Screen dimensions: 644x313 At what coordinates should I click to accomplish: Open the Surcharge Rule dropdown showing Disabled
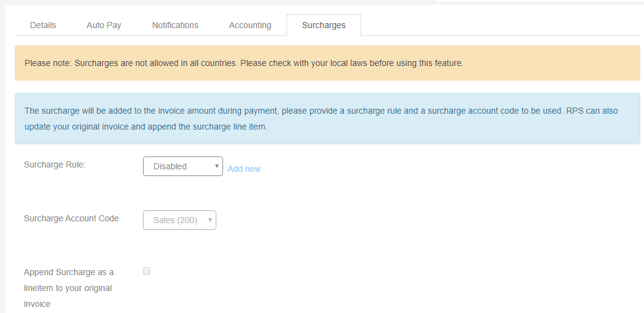(x=183, y=166)
